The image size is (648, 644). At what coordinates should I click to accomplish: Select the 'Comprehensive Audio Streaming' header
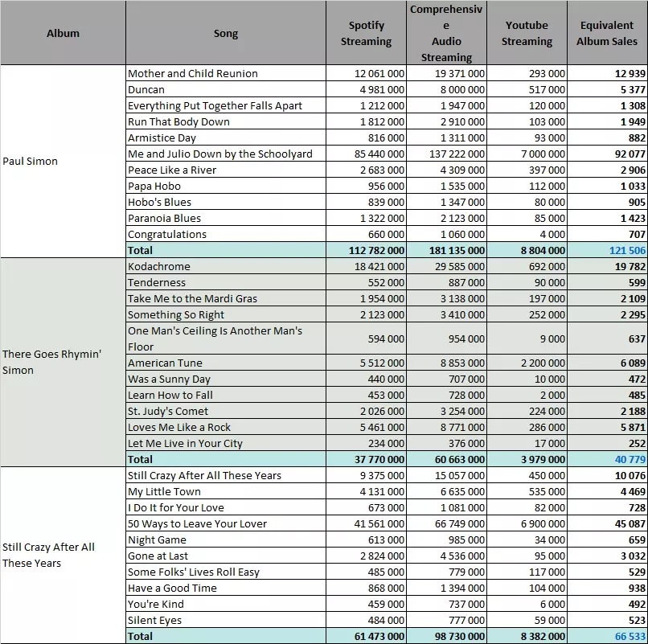tap(446, 33)
